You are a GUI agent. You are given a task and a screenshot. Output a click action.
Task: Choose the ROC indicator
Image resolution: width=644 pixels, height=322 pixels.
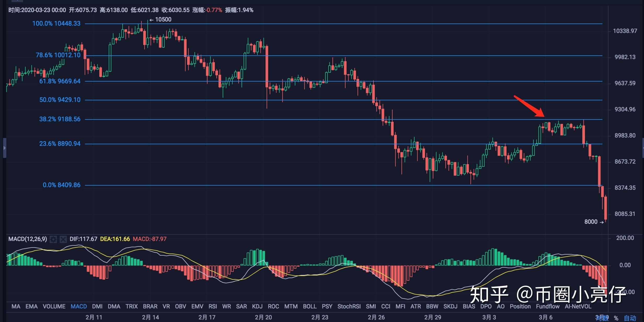coord(273,306)
